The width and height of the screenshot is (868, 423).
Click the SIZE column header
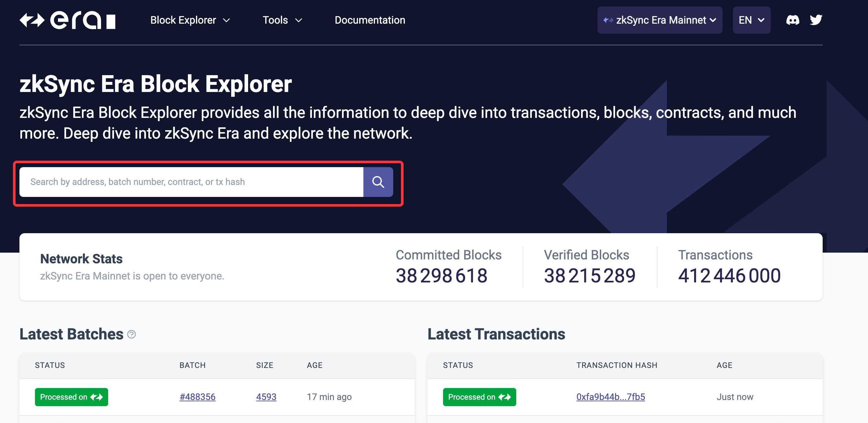click(x=265, y=365)
